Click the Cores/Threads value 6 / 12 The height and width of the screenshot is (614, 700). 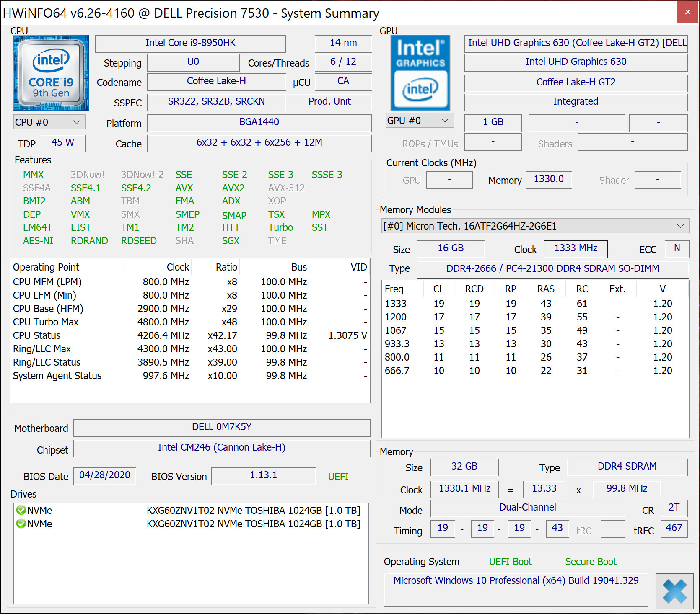coord(343,62)
